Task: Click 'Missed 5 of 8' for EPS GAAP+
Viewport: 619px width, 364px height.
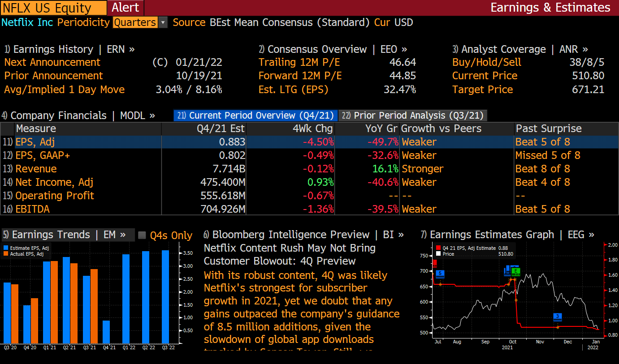Action: [548, 155]
